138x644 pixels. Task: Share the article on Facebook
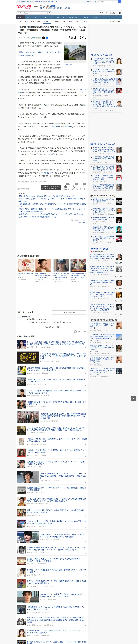click(x=47, y=38)
